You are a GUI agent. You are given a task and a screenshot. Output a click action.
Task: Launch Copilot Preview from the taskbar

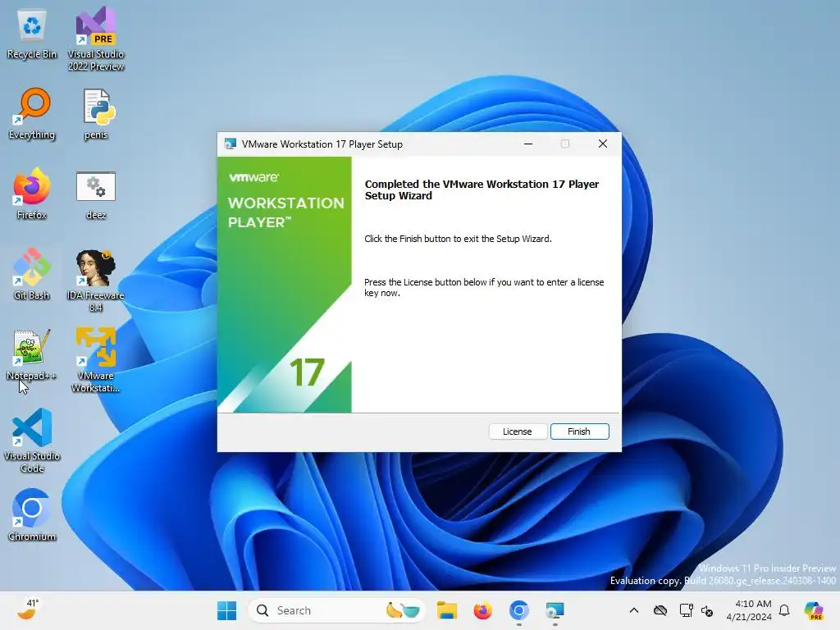click(x=814, y=610)
